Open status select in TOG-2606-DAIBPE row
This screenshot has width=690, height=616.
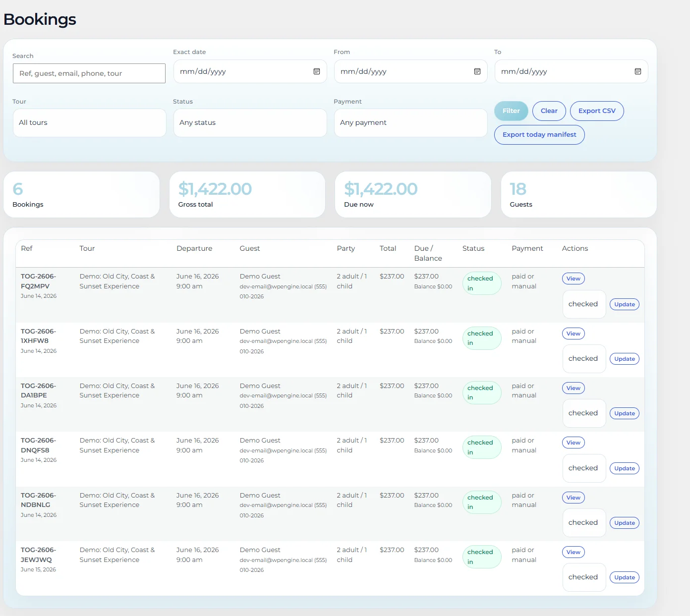click(584, 413)
